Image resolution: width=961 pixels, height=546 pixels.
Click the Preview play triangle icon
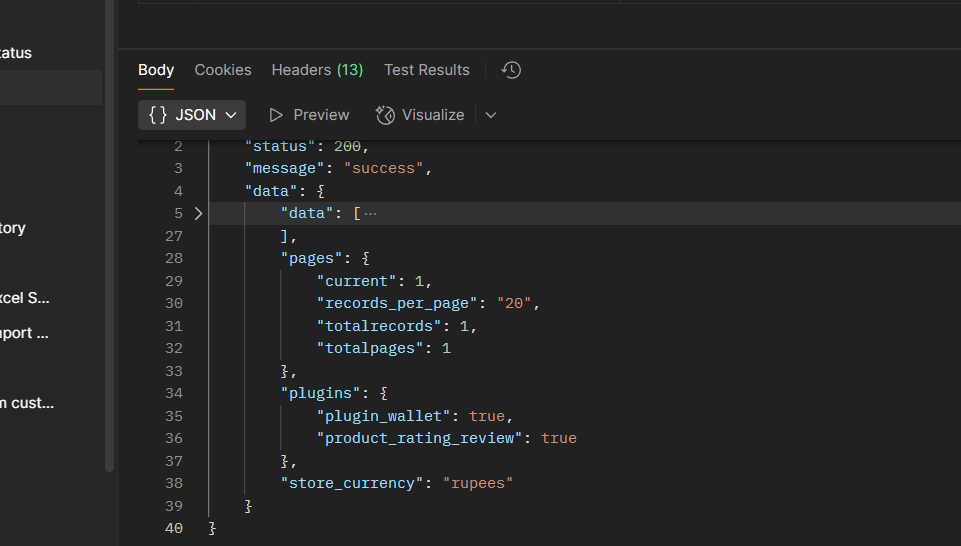tap(276, 115)
